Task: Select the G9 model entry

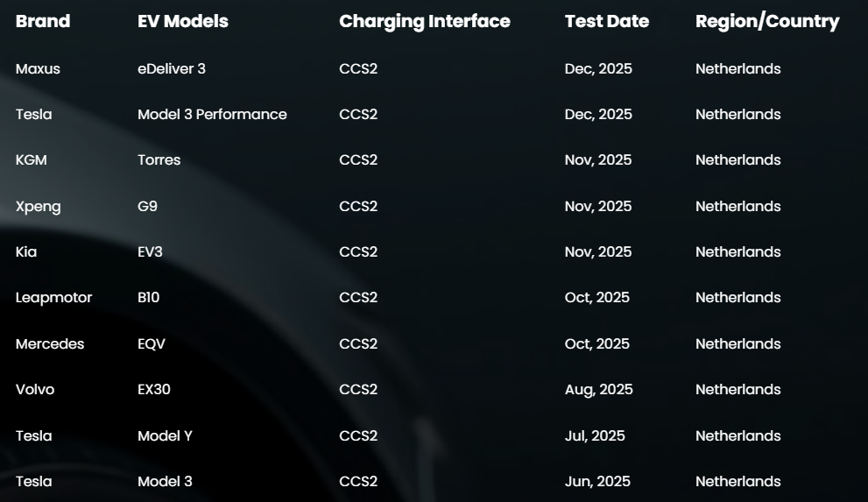Action: pyautogui.click(x=147, y=207)
